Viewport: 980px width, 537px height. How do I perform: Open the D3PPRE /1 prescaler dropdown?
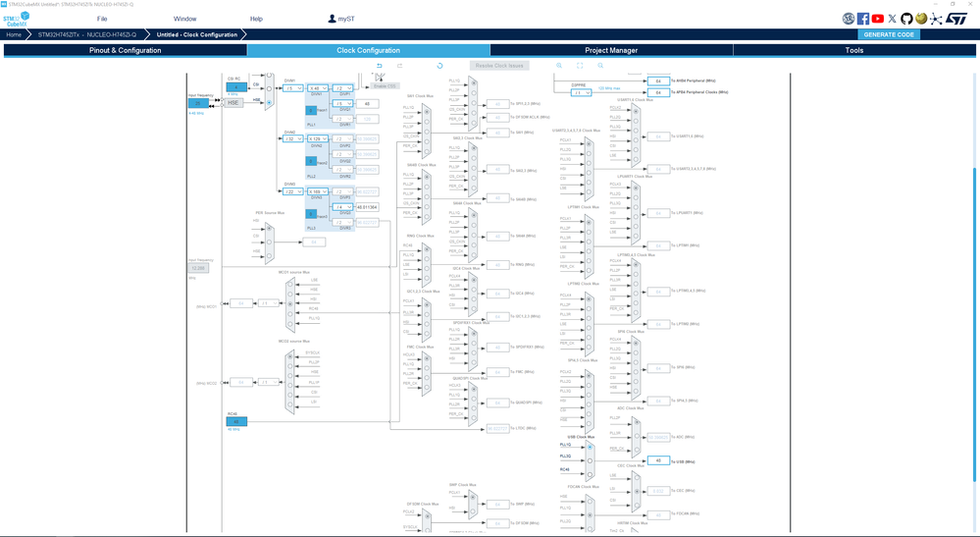click(581, 92)
